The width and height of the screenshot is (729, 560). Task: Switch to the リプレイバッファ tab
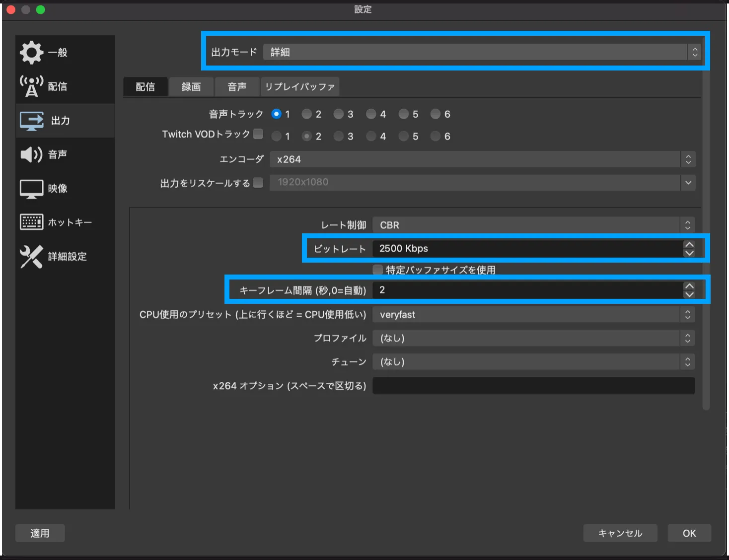coord(300,87)
